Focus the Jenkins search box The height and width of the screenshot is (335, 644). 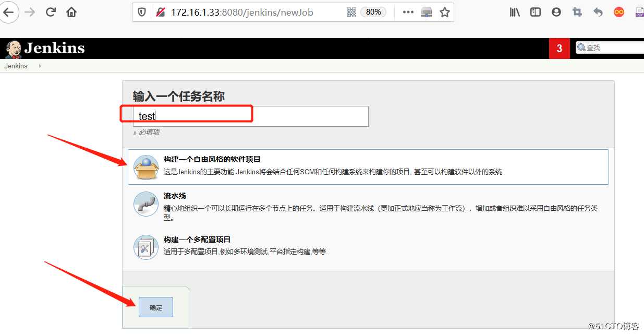tap(610, 47)
